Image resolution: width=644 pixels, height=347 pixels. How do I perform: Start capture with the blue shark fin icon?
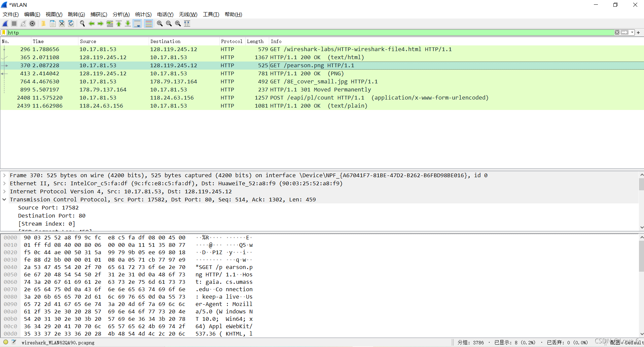(5, 24)
